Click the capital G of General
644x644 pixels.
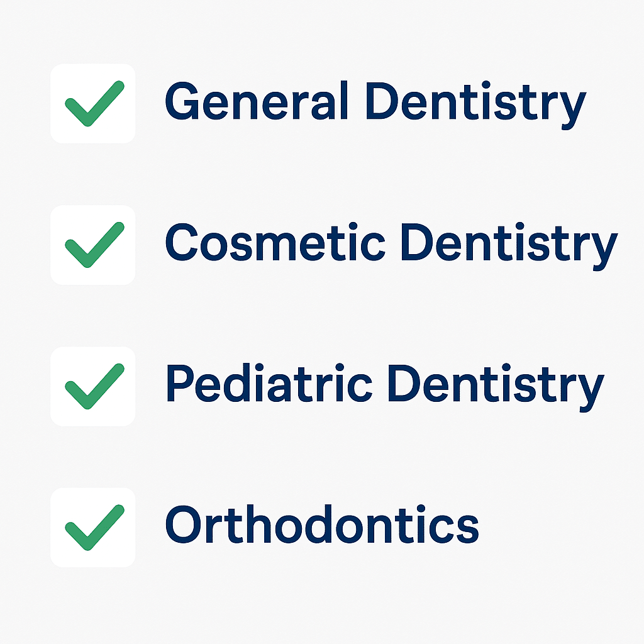click(x=182, y=102)
